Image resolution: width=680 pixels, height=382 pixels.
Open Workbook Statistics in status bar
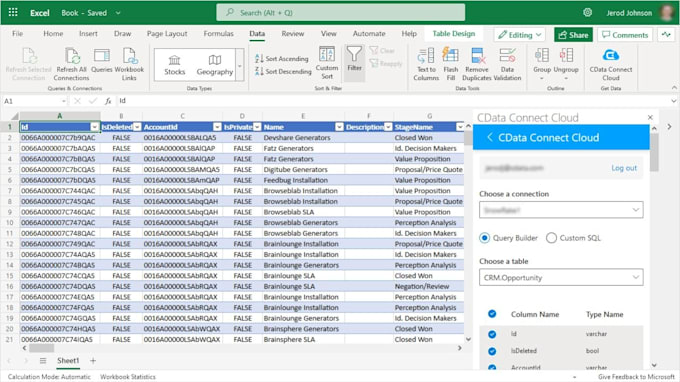tap(128, 377)
